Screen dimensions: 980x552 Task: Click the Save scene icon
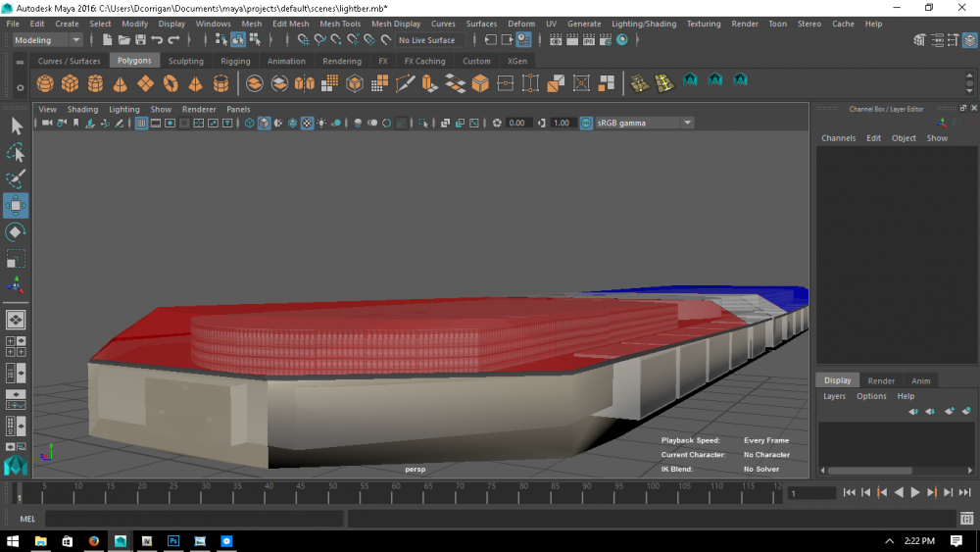click(140, 40)
